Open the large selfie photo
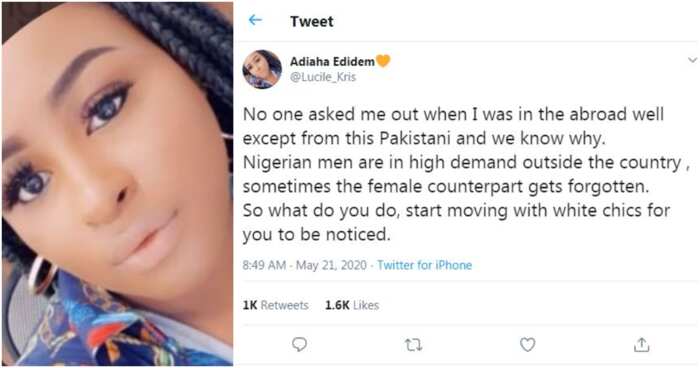Viewport: 700px width, 368px height. tap(117, 184)
